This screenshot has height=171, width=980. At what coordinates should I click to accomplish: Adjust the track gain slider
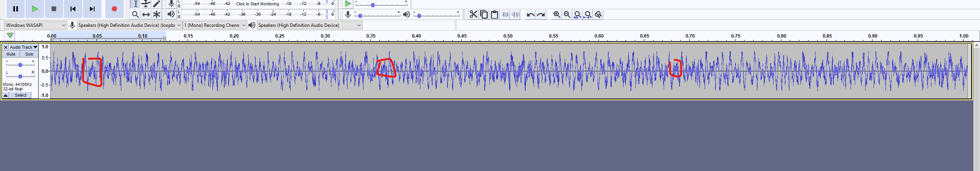[x=20, y=64]
